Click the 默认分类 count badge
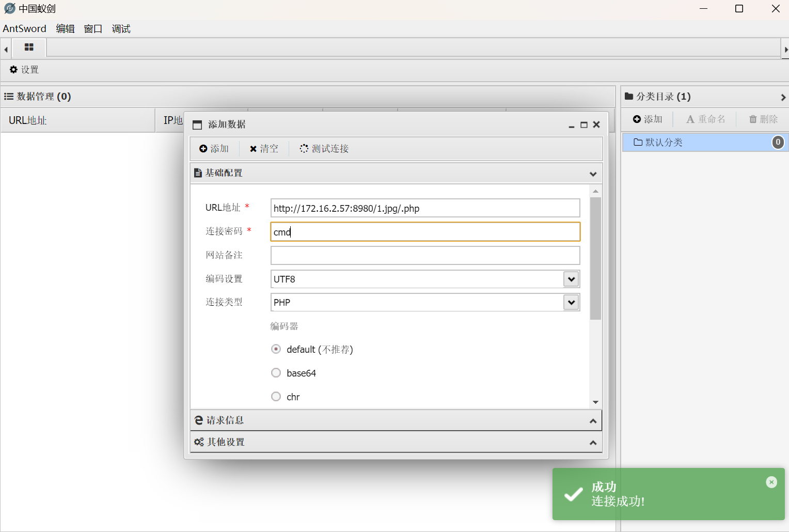 [x=778, y=142]
